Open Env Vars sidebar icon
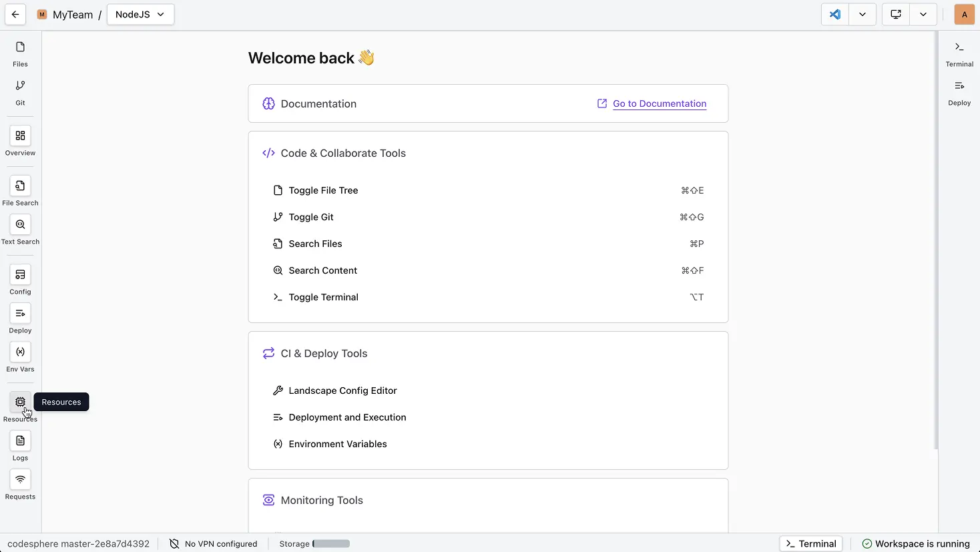The image size is (980, 552). pos(20,352)
